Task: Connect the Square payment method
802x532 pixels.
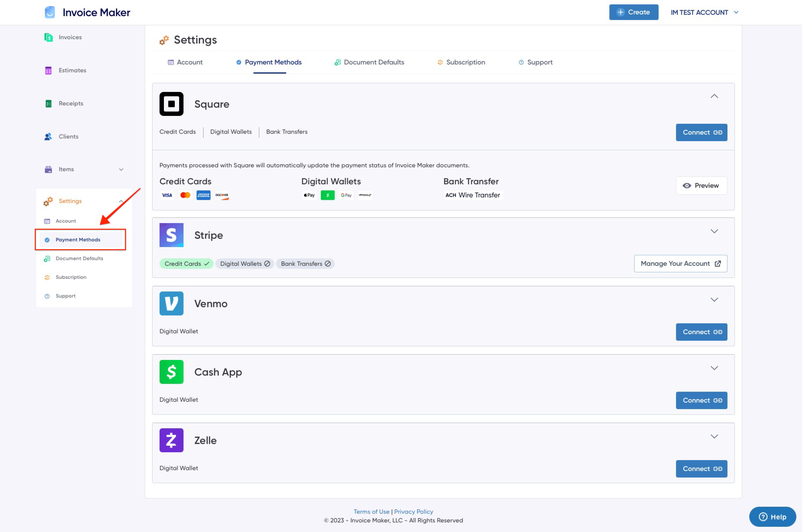Action: (701, 132)
